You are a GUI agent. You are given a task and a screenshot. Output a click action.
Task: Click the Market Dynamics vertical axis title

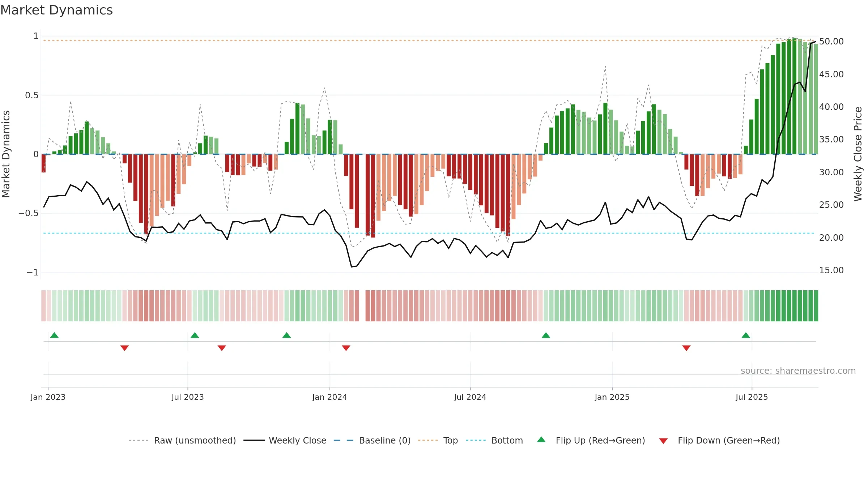coord(6,154)
